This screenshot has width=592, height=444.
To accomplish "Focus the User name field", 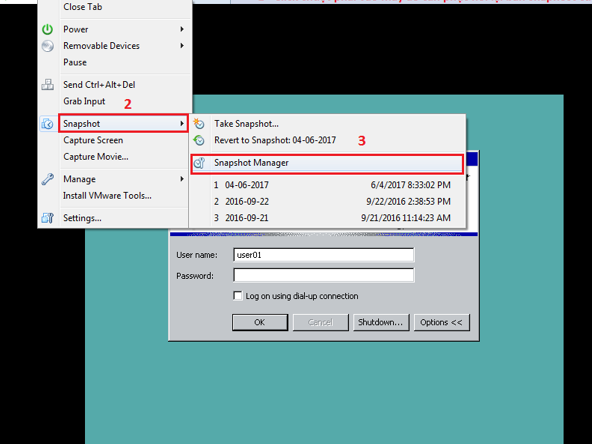I will point(324,255).
